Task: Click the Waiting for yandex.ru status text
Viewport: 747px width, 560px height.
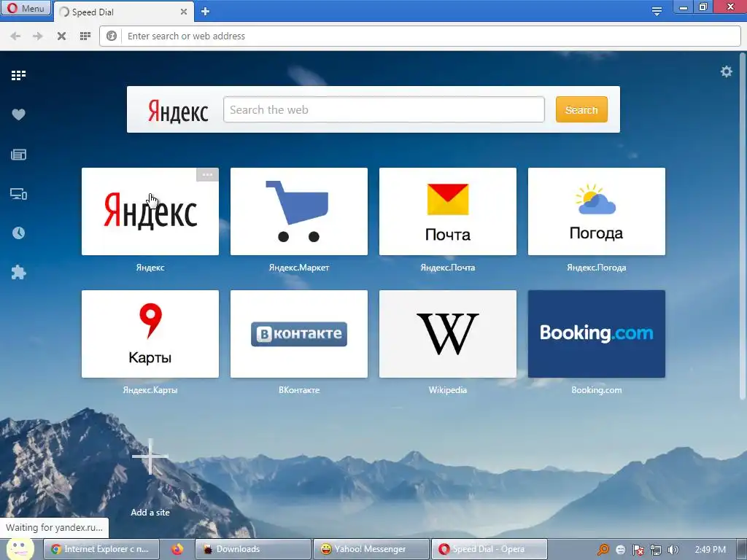Action: click(54, 528)
